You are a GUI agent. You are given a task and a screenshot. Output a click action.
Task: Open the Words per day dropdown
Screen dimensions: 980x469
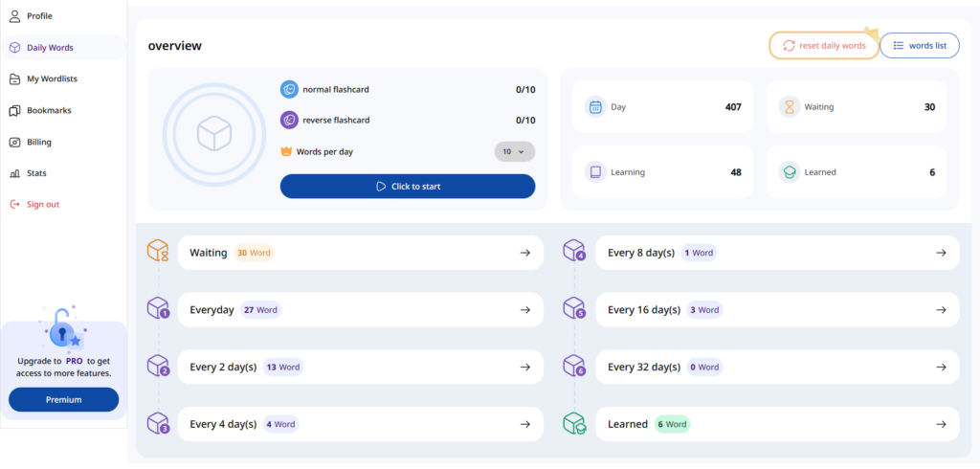tap(514, 151)
